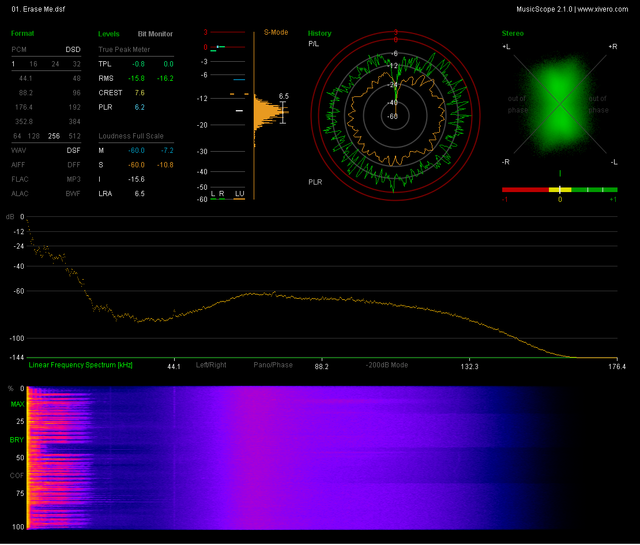Select the DSD format label
This screenshot has height=545, width=640.
[73, 49]
